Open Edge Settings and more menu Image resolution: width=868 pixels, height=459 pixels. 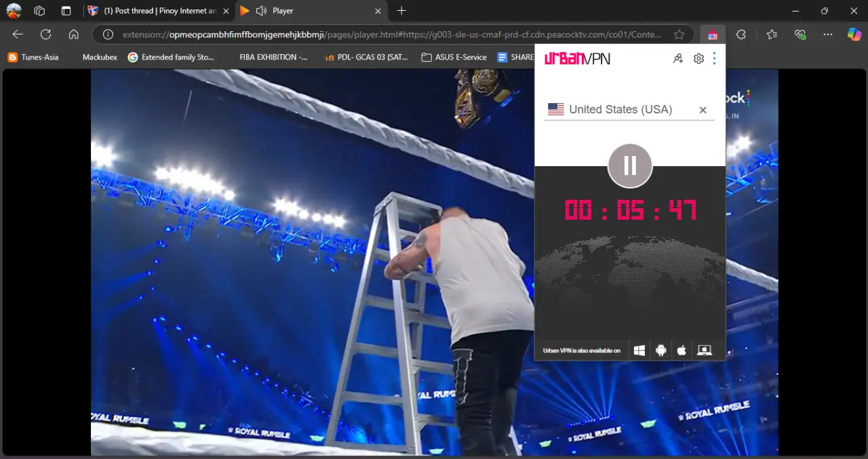(x=828, y=35)
